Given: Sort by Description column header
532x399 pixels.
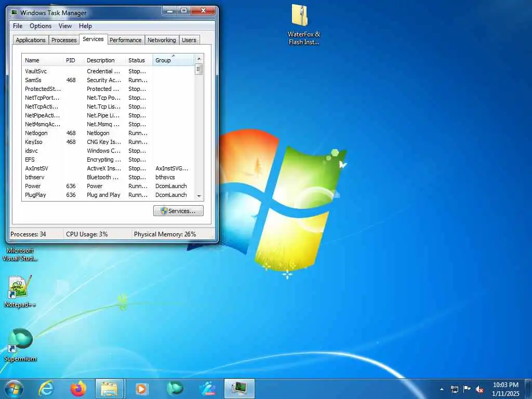Looking at the screenshot, I should click(104, 60).
